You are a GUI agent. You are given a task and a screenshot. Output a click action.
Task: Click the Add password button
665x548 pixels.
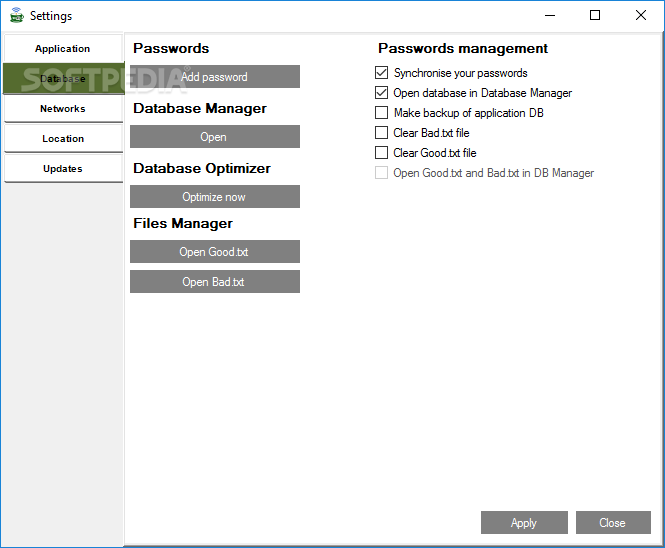(215, 77)
